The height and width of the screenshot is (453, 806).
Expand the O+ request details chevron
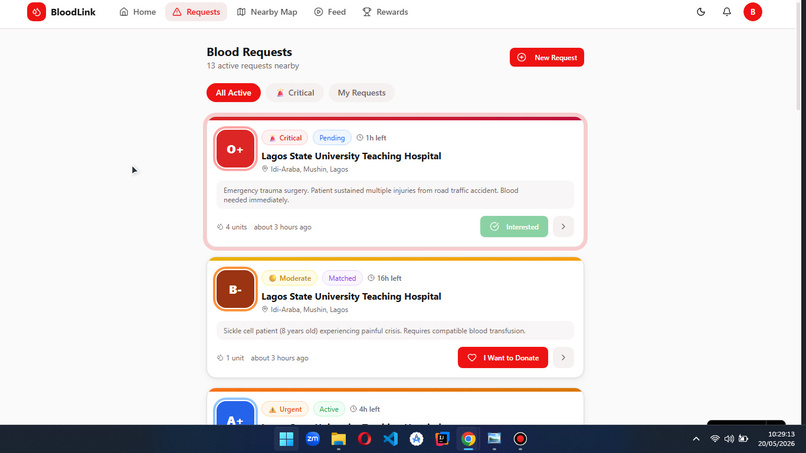click(x=563, y=227)
